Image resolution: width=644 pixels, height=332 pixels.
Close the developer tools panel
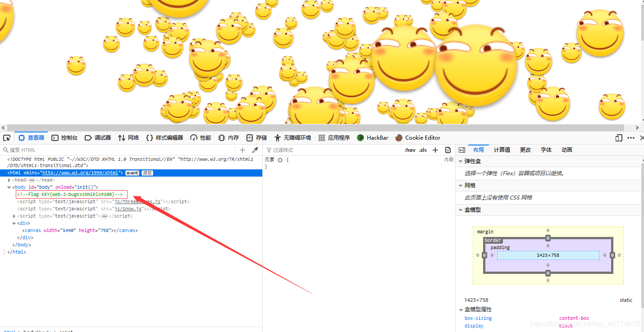641,138
